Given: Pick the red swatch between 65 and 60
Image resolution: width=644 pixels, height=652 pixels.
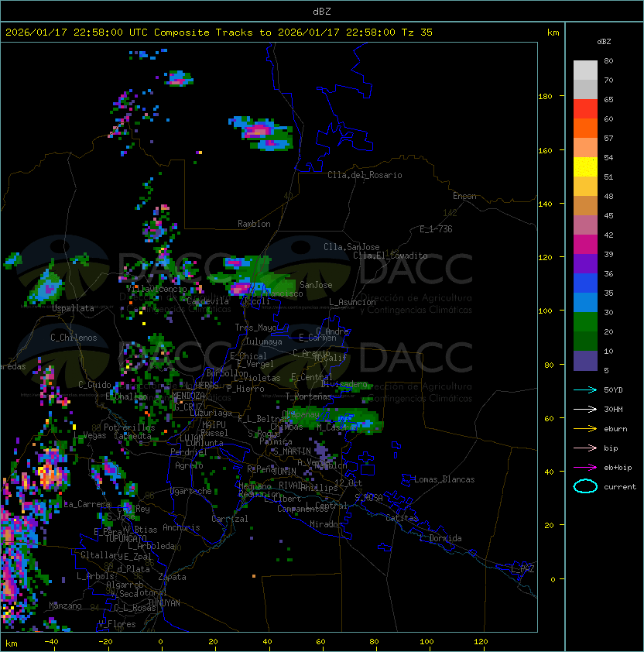Looking at the screenshot, I should click(585, 109).
